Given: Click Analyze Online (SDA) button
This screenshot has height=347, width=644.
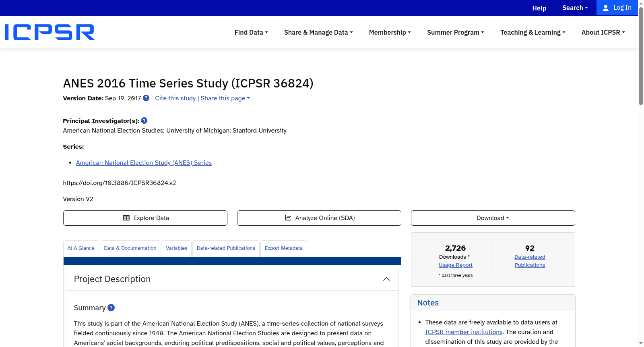Looking at the screenshot, I should (x=319, y=218).
